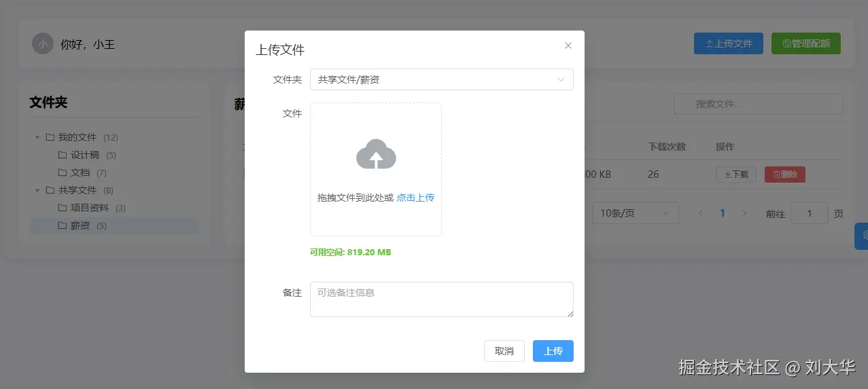
Task: Click the 取消 button
Action: click(x=504, y=351)
